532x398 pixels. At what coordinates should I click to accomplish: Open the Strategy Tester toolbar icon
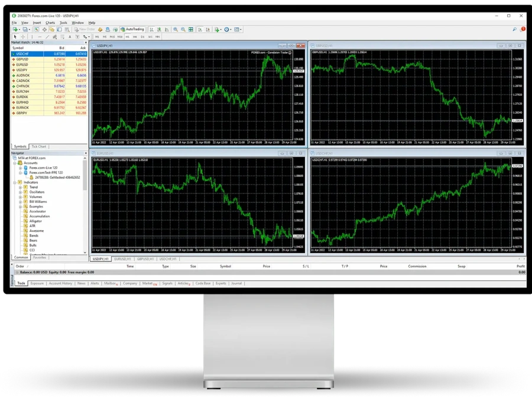point(67,30)
